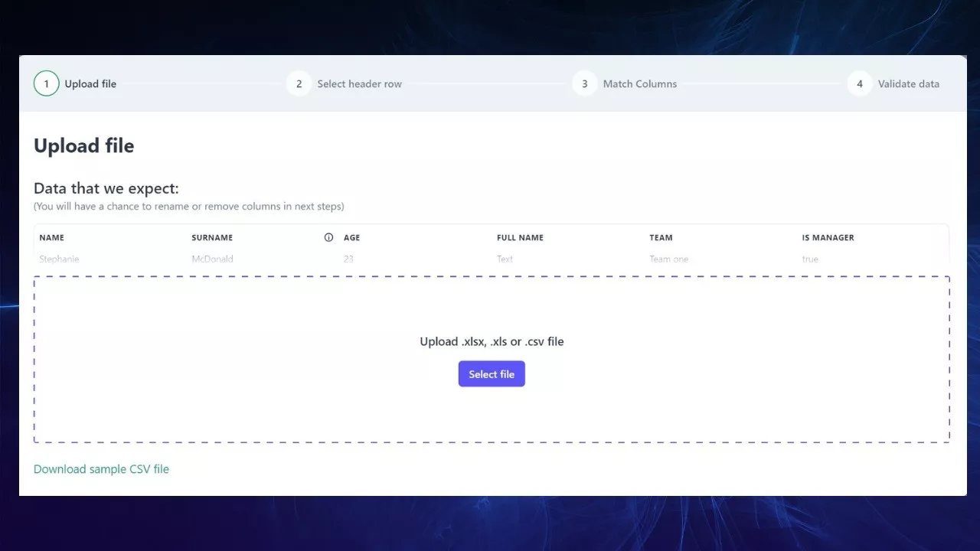Click the step 1 circle icon
The width and height of the screenshot is (980, 551).
point(46,83)
